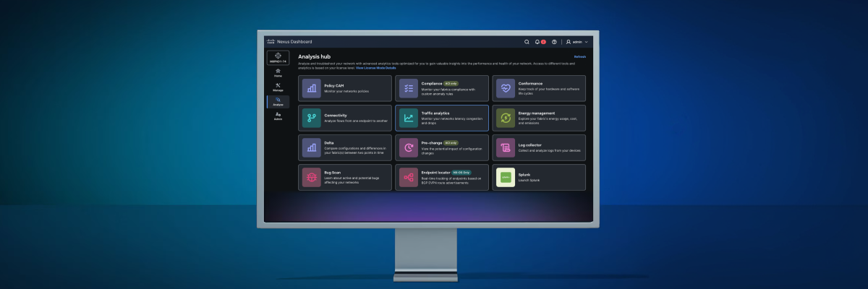Click the Traffic analytics card title

pos(435,113)
